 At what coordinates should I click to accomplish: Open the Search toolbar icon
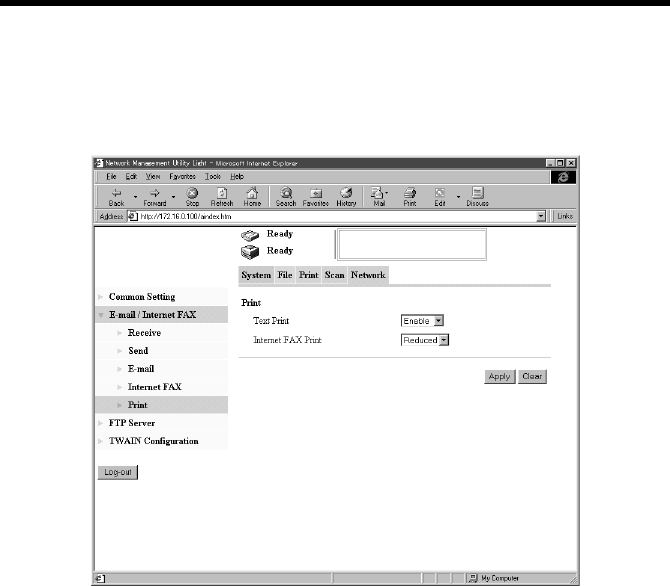point(286,197)
